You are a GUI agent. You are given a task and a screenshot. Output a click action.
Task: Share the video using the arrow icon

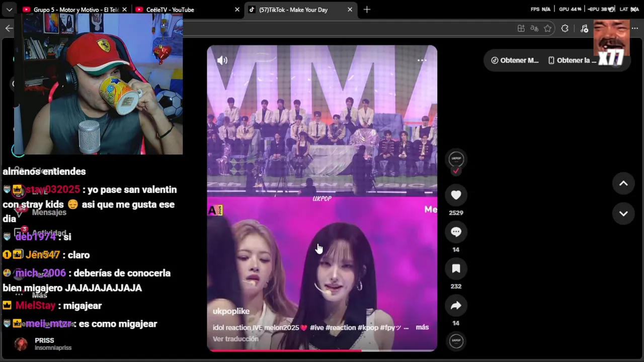456,305
